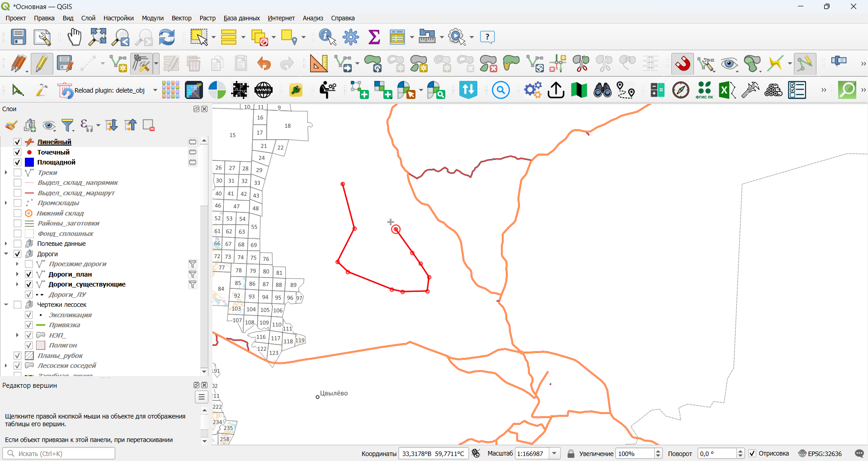Filter legend with the funnel icon
This screenshot has width=868, height=461.
coord(68,125)
